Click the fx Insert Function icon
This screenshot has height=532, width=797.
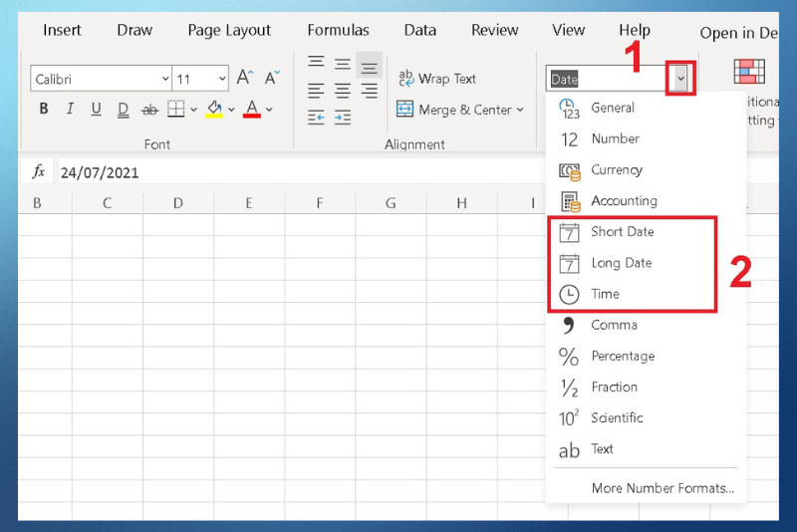tap(38, 171)
